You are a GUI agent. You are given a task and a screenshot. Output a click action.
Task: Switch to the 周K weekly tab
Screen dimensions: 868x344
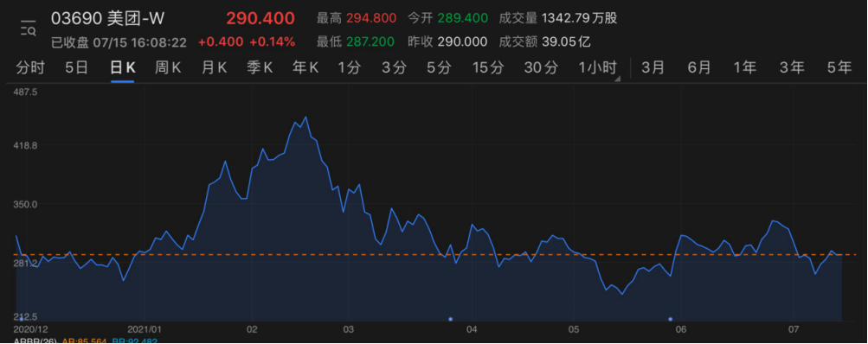[x=168, y=68]
